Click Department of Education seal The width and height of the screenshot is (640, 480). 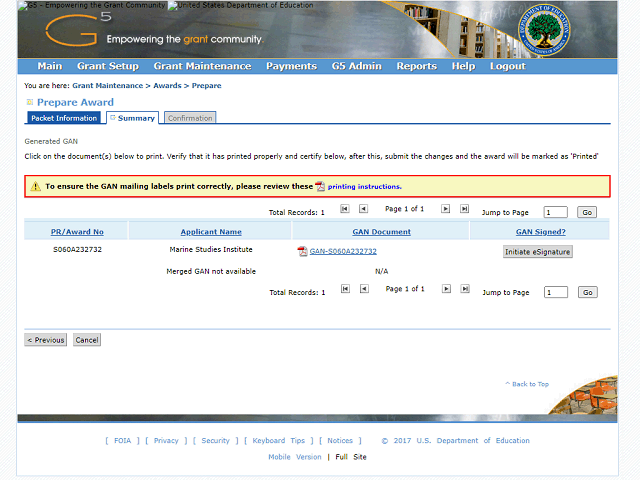coord(544,30)
